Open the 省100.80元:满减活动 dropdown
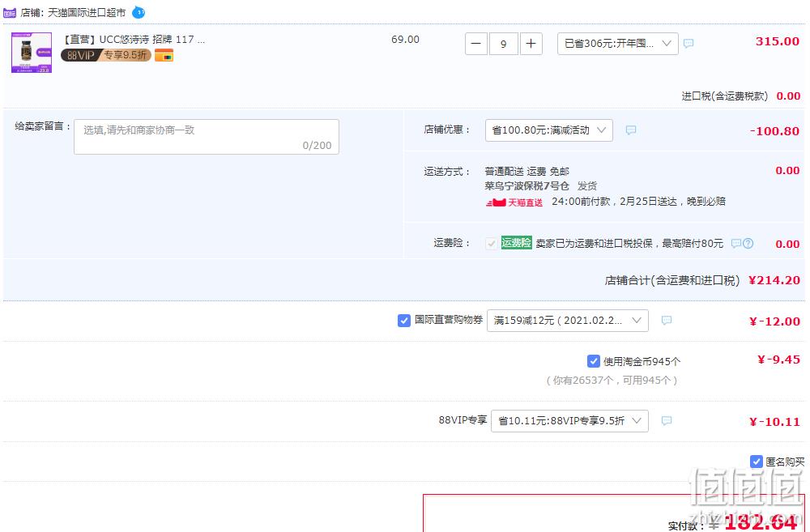 click(549, 130)
